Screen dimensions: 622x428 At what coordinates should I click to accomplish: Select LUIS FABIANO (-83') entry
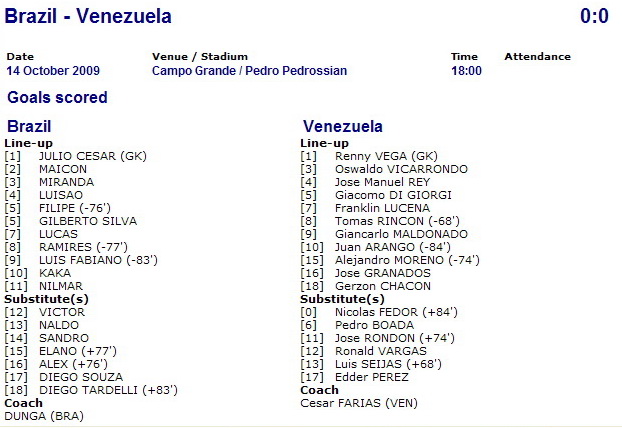(x=98, y=260)
